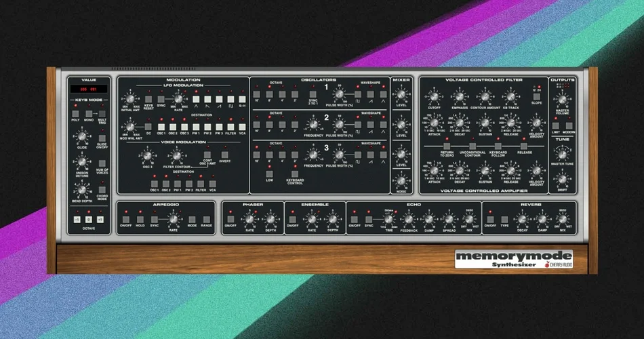644x339 pixels.
Task: Toggle UNCONDITIONAL CONTOUR button
Action: click(x=472, y=146)
